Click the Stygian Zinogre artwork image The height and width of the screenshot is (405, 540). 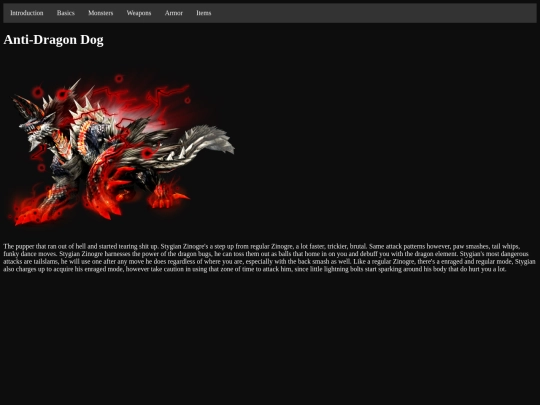click(121, 150)
